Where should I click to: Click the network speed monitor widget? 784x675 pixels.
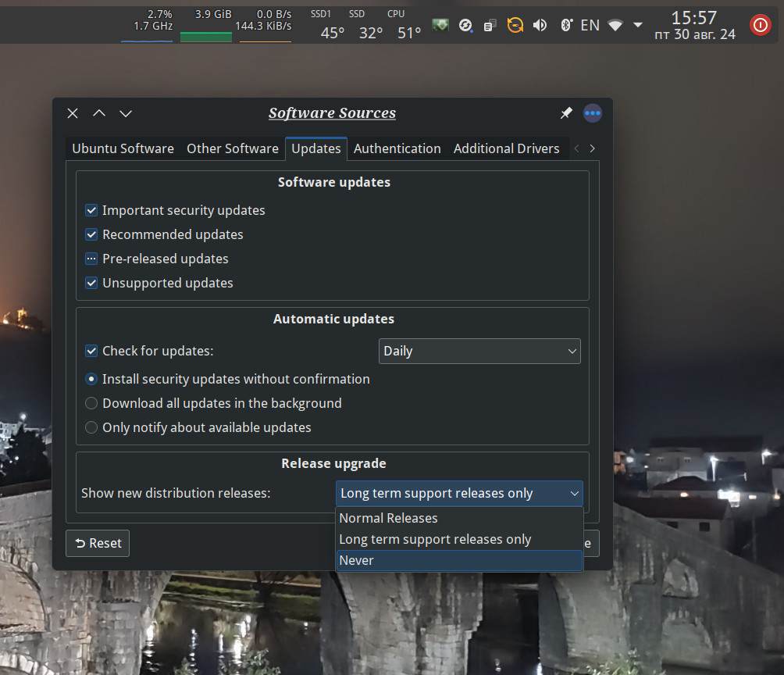[x=265, y=25]
